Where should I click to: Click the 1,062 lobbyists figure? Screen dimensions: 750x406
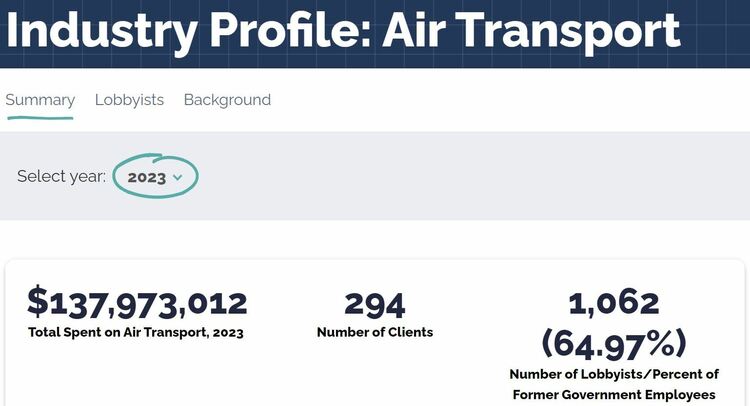click(614, 303)
